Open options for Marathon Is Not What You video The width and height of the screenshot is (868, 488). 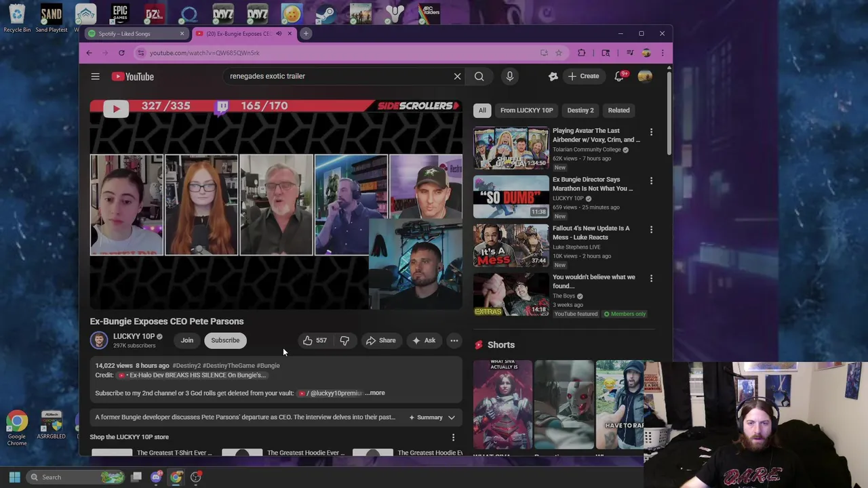(x=651, y=181)
